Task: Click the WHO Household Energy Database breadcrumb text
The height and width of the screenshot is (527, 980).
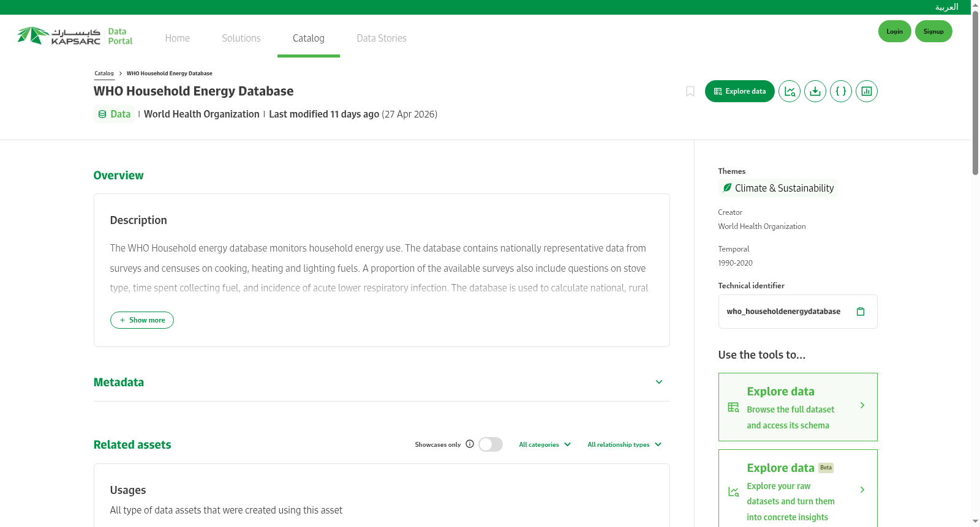Action: click(170, 73)
